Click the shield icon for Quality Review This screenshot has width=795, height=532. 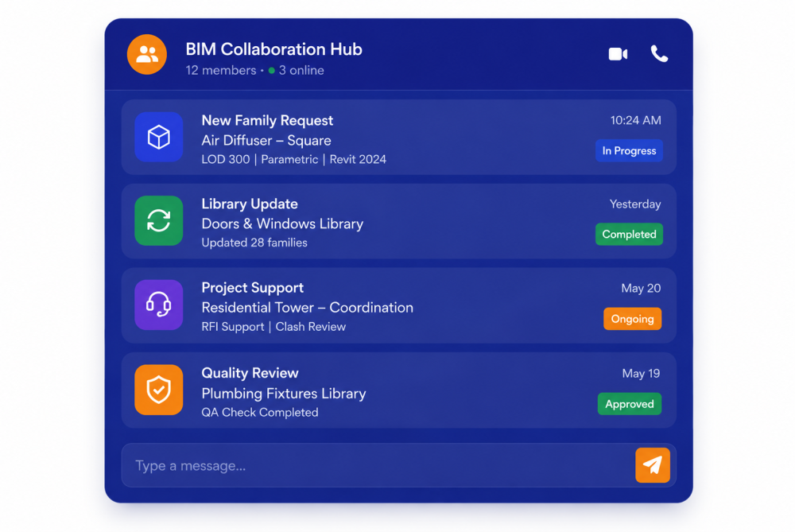tap(159, 390)
